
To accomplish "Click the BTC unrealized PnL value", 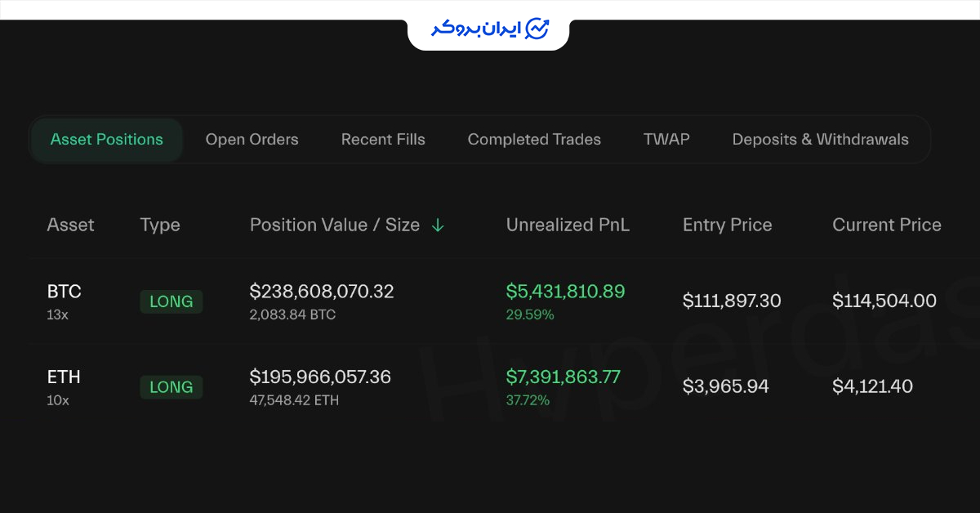I will click(x=565, y=292).
